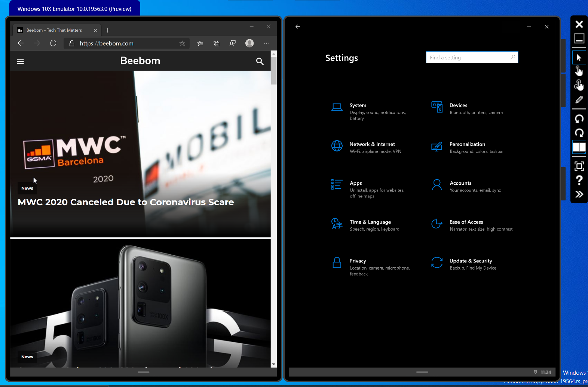Open Privacy settings
588x387 pixels.
coord(371,267)
